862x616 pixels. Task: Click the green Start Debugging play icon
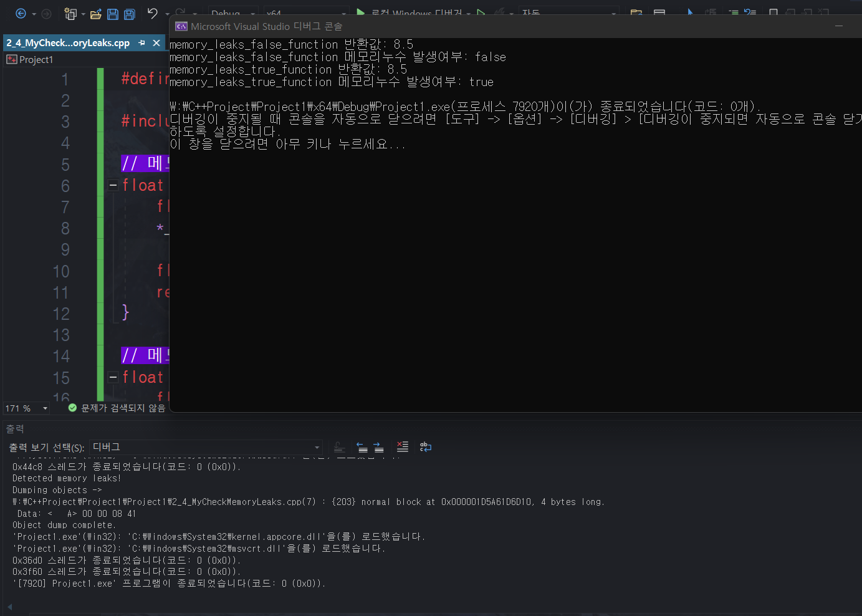(x=361, y=13)
